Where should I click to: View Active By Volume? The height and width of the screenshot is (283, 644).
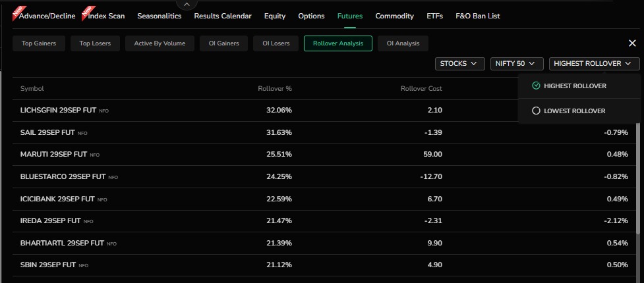point(160,43)
